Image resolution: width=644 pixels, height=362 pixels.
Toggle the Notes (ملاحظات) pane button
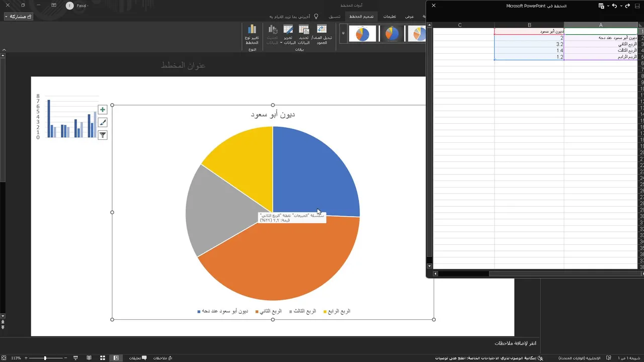(163, 358)
